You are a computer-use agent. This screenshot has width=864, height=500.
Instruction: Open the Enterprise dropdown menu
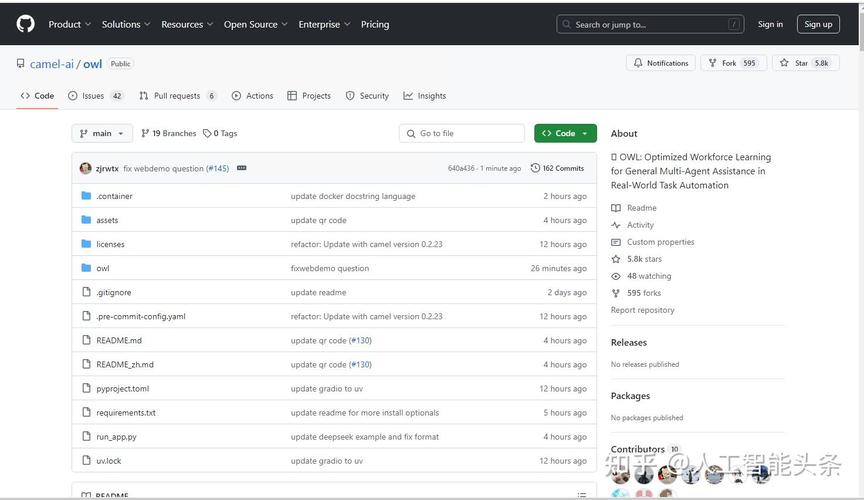click(x=324, y=24)
